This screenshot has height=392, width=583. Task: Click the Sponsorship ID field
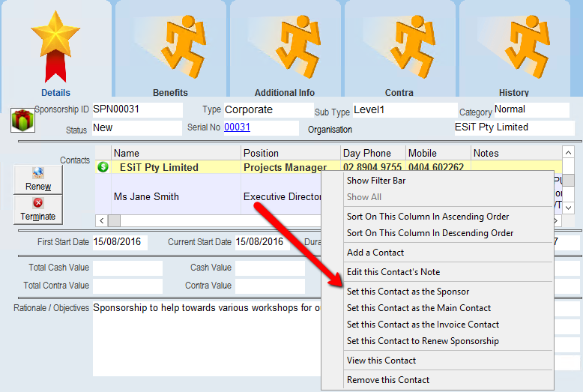tap(136, 109)
